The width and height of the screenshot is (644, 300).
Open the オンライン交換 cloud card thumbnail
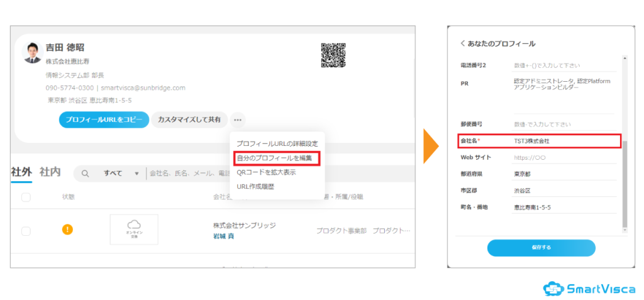134,230
